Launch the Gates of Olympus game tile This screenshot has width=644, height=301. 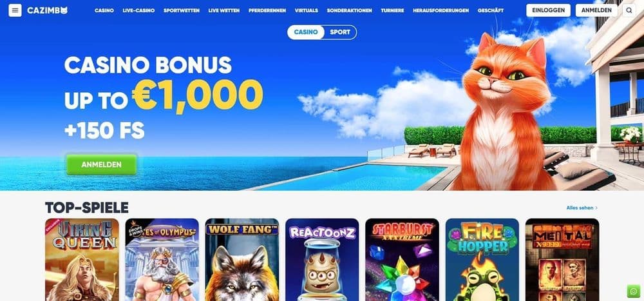click(162, 260)
